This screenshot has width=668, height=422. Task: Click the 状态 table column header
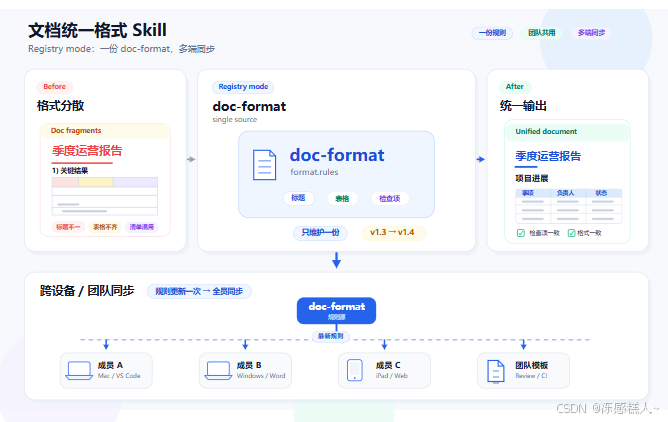pyautogui.click(x=601, y=193)
